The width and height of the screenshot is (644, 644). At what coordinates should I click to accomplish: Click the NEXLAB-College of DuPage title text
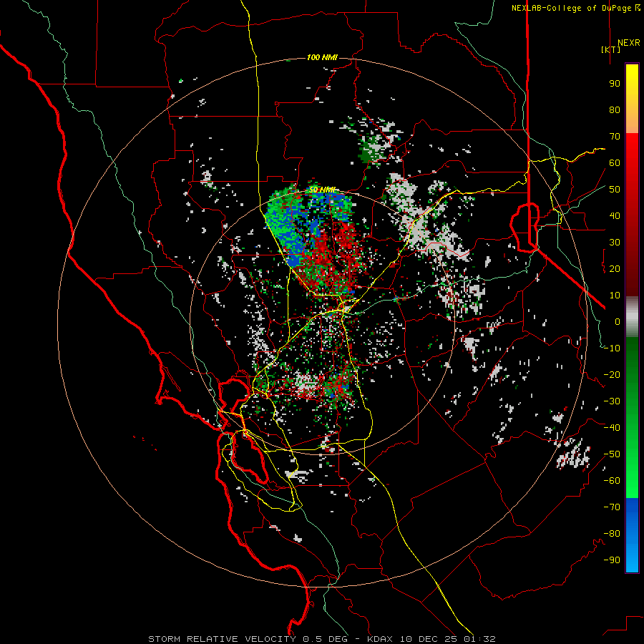575,8
